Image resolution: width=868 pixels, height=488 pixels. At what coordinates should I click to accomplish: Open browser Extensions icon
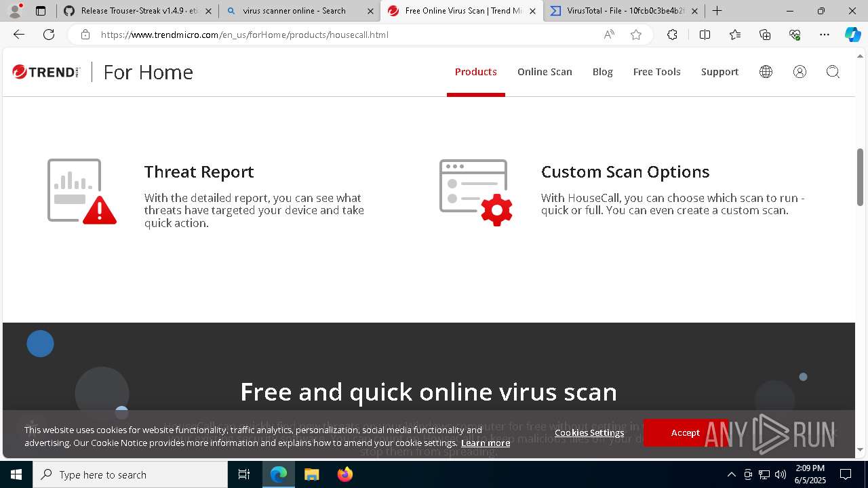point(672,35)
